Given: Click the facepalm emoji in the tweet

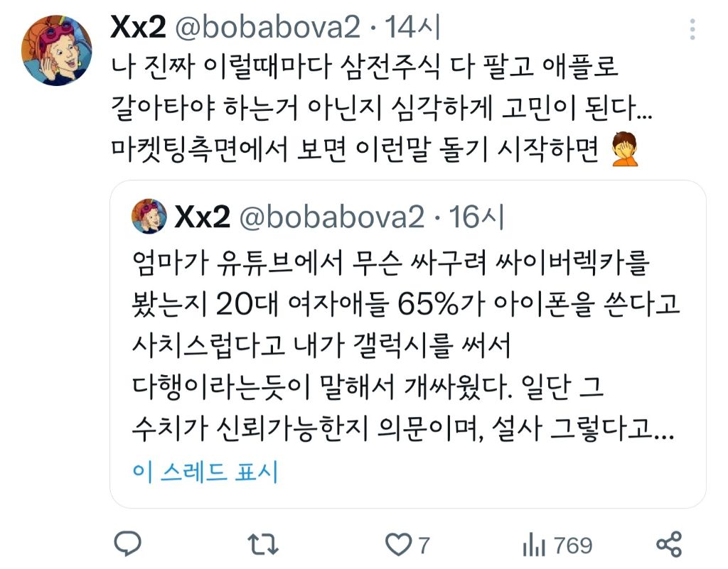Looking at the screenshot, I should (624, 149).
